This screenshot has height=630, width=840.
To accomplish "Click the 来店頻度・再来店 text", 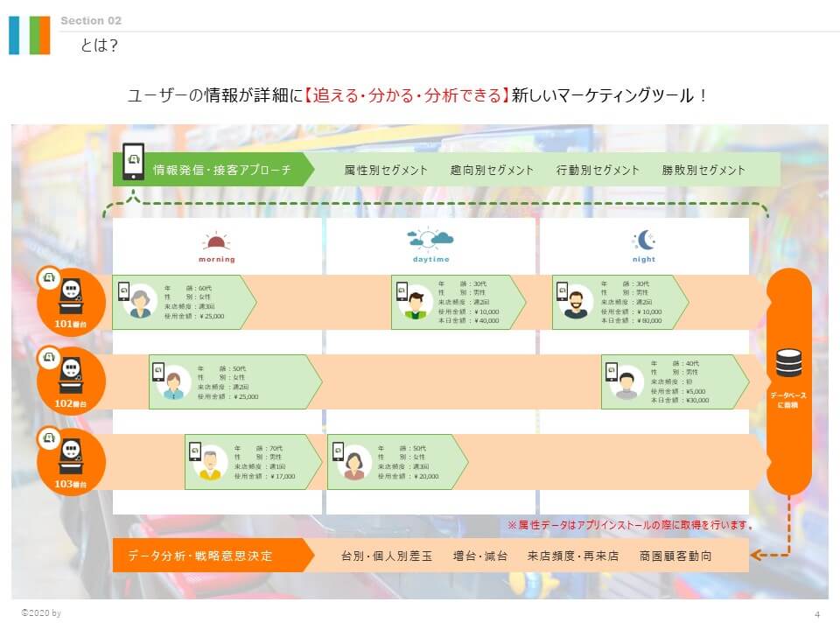I will point(572,556).
